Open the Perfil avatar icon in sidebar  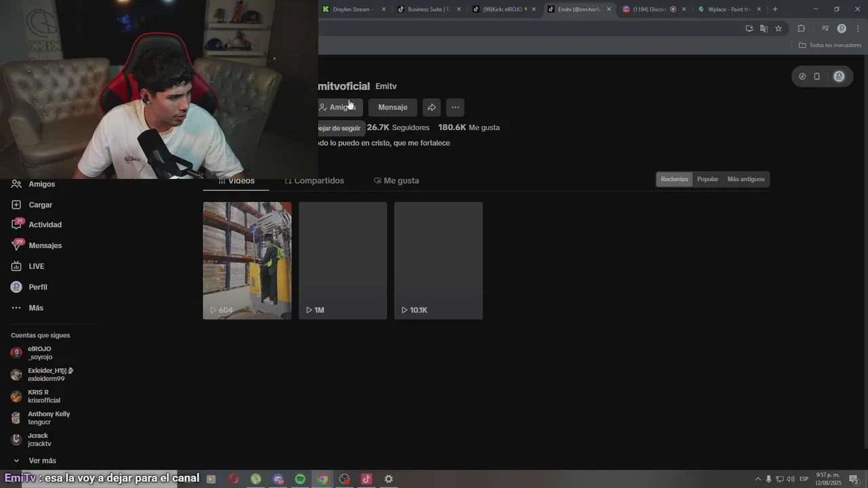16,287
